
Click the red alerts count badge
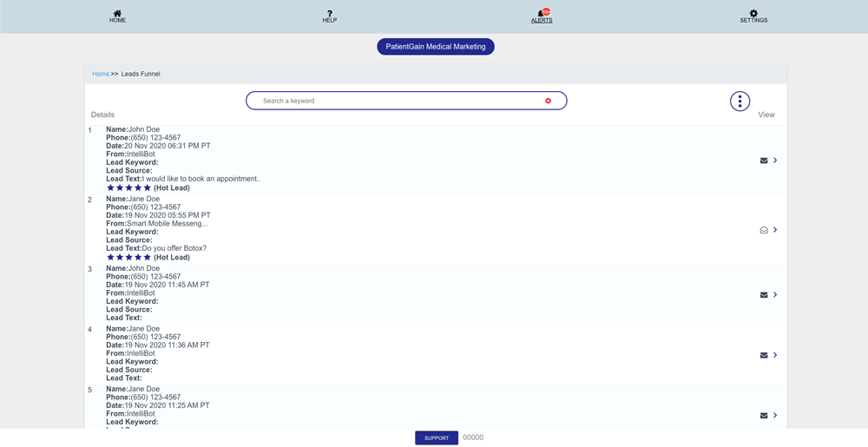point(546,11)
